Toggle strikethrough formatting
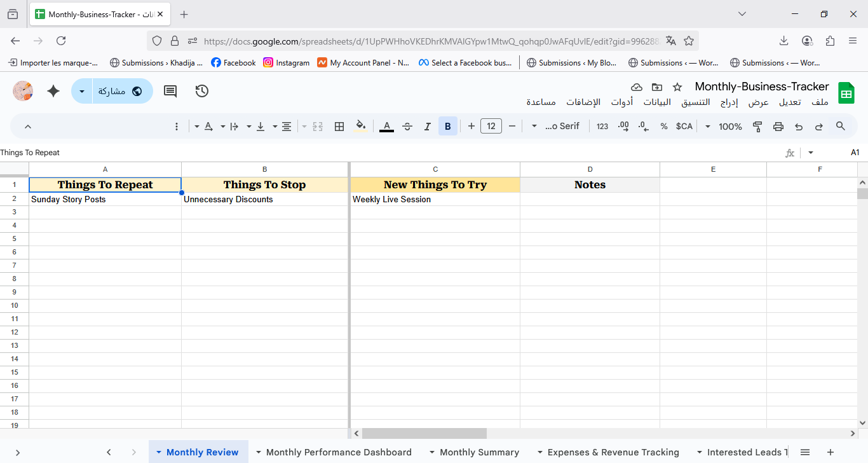868x463 pixels. click(x=407, y=127)
